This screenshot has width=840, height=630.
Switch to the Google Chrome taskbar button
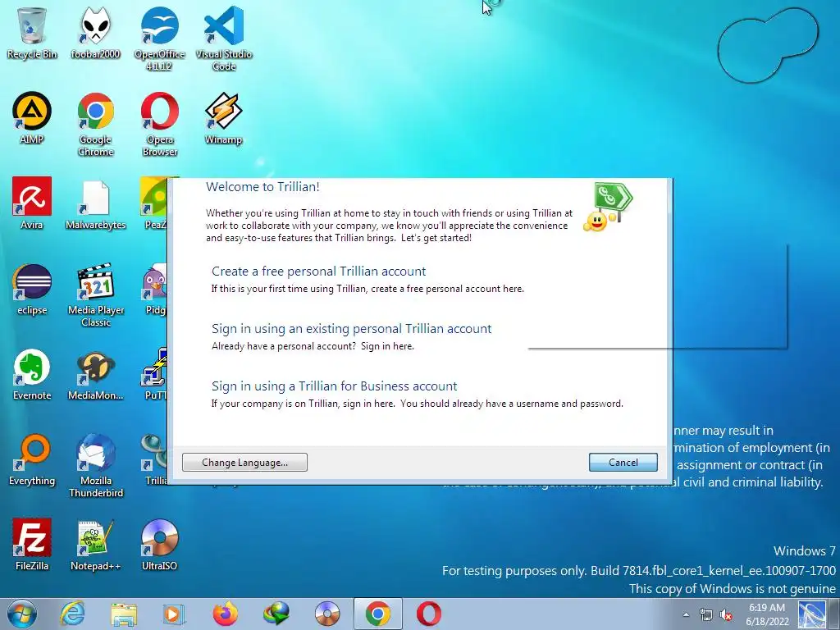378,614
